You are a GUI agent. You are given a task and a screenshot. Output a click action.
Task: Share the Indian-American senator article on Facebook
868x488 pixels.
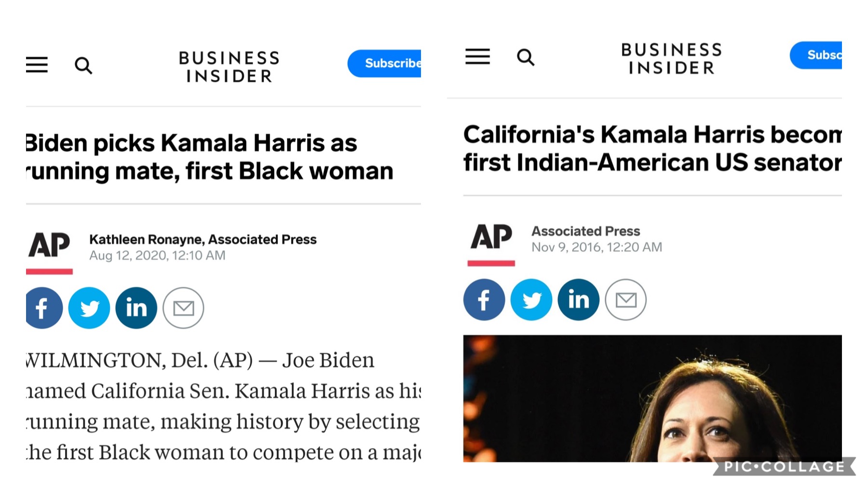(484, 299)
